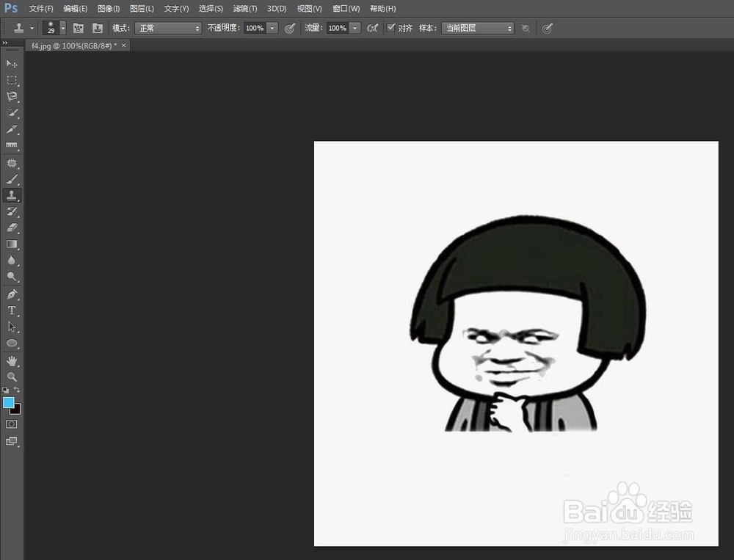Close the f4.jpg document tab
The image size is (734, 560).
[x=123, y=45]
